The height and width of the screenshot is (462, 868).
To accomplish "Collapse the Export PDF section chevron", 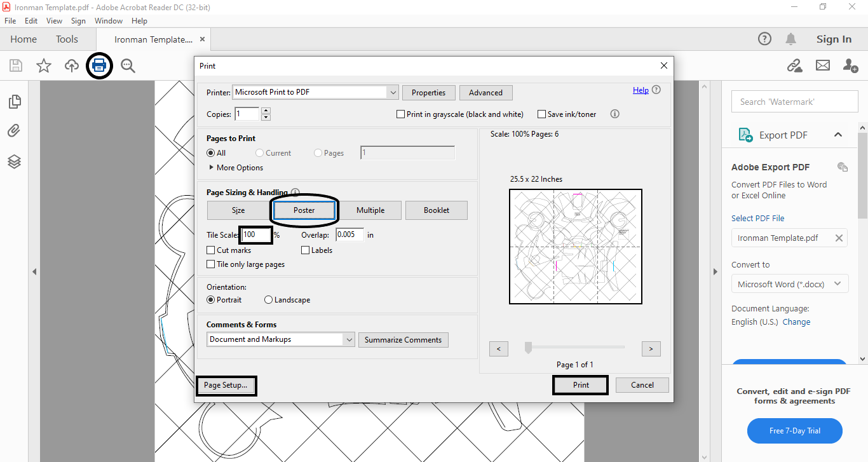I will pyautogui.click(x=837, y=135).
